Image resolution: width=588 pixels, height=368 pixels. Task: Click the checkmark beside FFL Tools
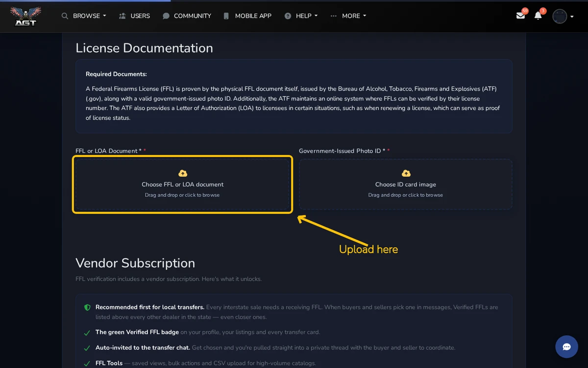87,364
